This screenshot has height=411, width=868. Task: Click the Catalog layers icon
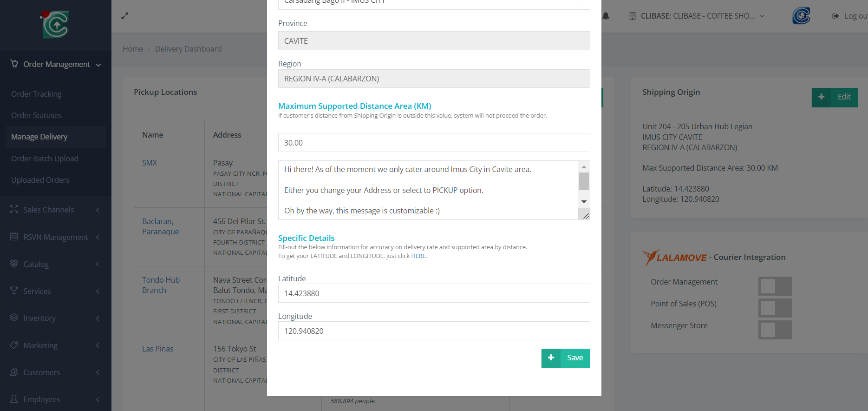[x=14, y=264]
